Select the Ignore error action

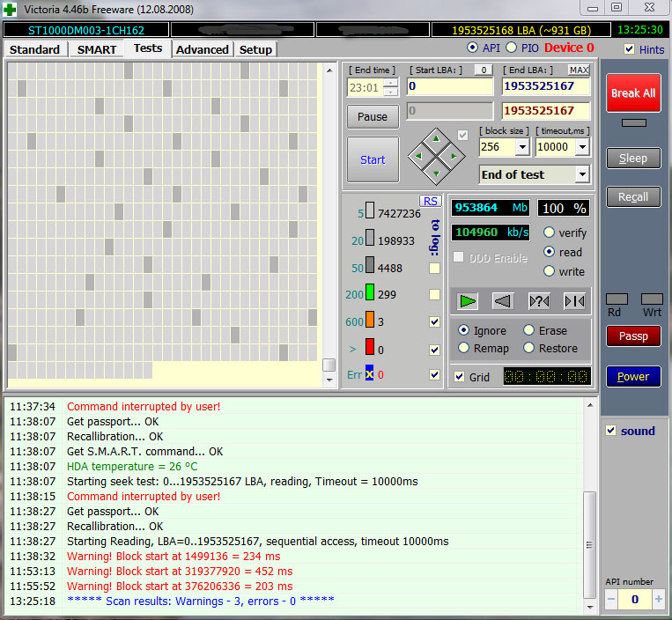(x=463, y=330)
